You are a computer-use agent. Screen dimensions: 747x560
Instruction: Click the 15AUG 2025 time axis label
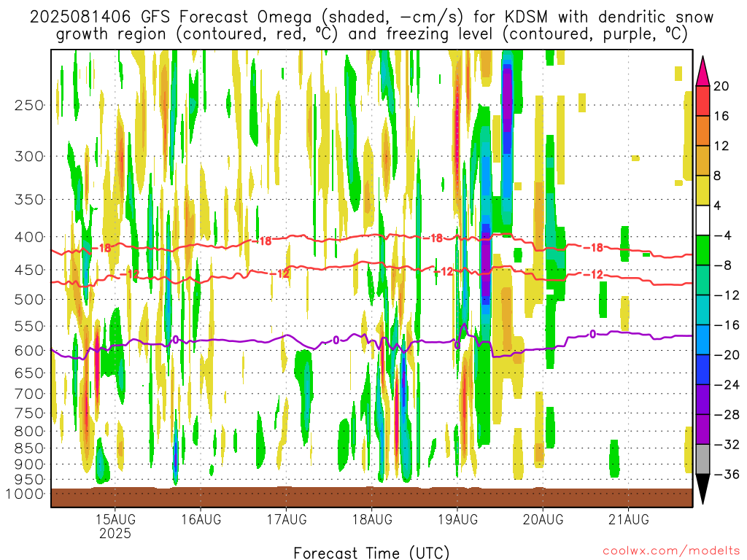115,526
